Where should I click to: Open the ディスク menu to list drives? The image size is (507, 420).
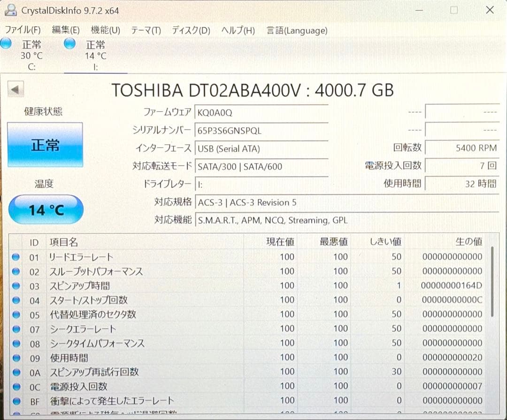(190, 30)
